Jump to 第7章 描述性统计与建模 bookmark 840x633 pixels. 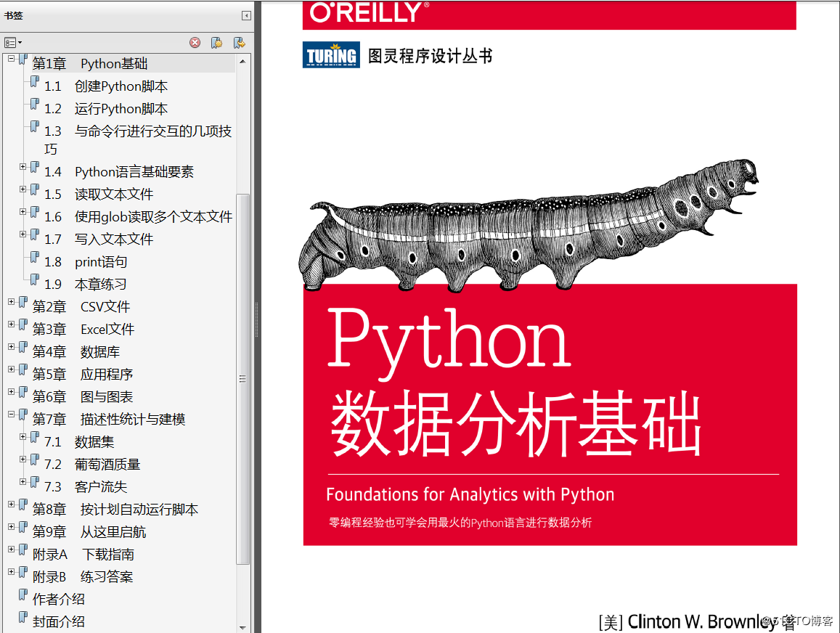(x=109, y=420)
